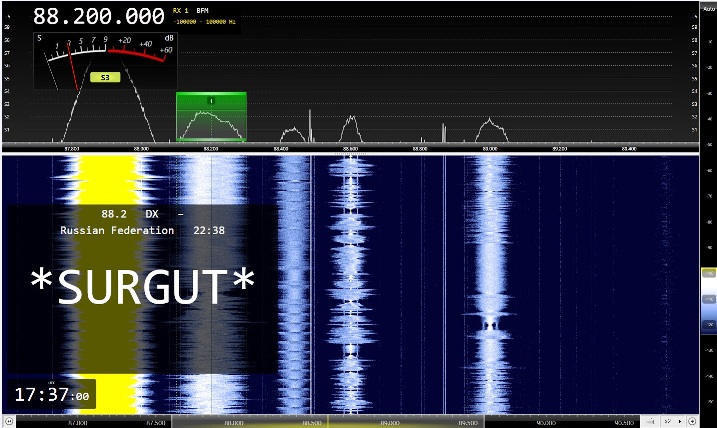The image size is (717, 428).
Task: Click the 17:37 clock display
Action: pos(53,395)
